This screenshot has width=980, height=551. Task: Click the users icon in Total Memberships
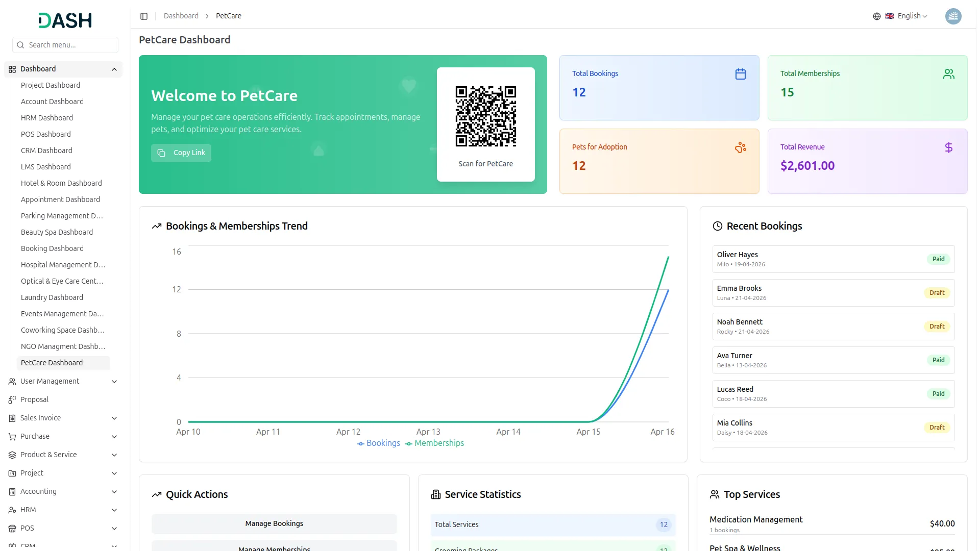[948, 74]
